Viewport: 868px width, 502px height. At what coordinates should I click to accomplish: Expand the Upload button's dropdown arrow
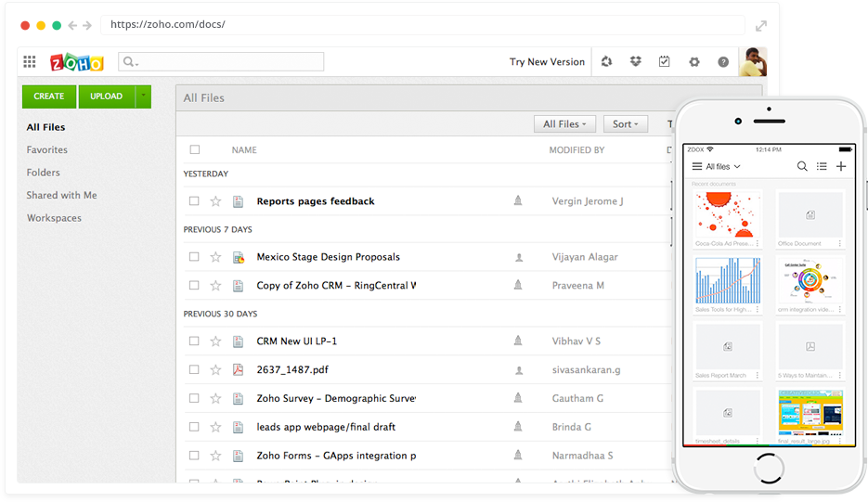click(x=142, y=97)
